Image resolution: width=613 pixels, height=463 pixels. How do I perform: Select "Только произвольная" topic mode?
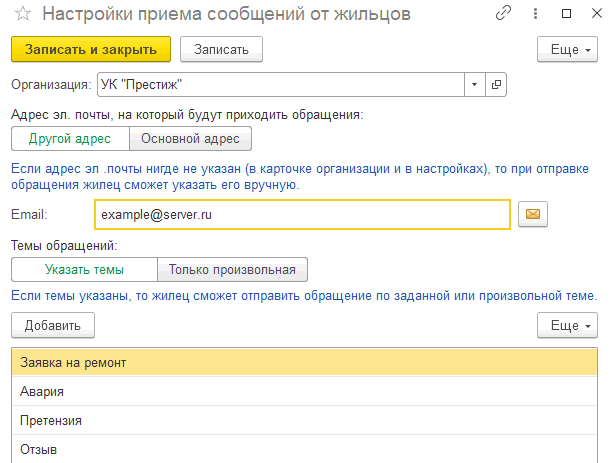[232, 269]
